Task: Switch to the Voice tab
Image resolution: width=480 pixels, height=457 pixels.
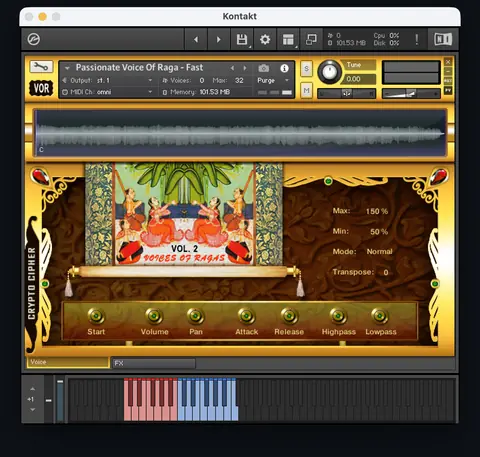Action: coord(68,362)
